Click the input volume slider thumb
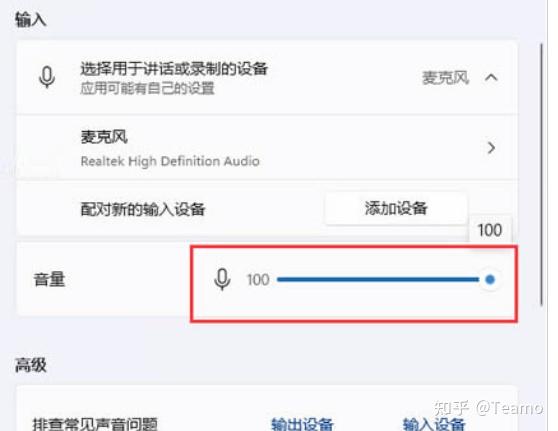This screenshot has height=431, width=558. coord(490,279)
